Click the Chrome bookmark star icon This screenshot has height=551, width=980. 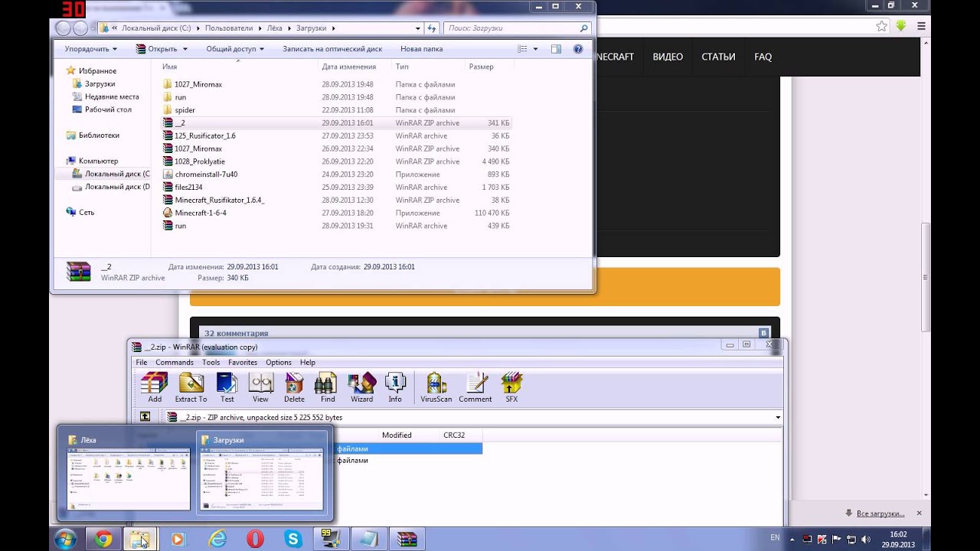click(881, 25)
